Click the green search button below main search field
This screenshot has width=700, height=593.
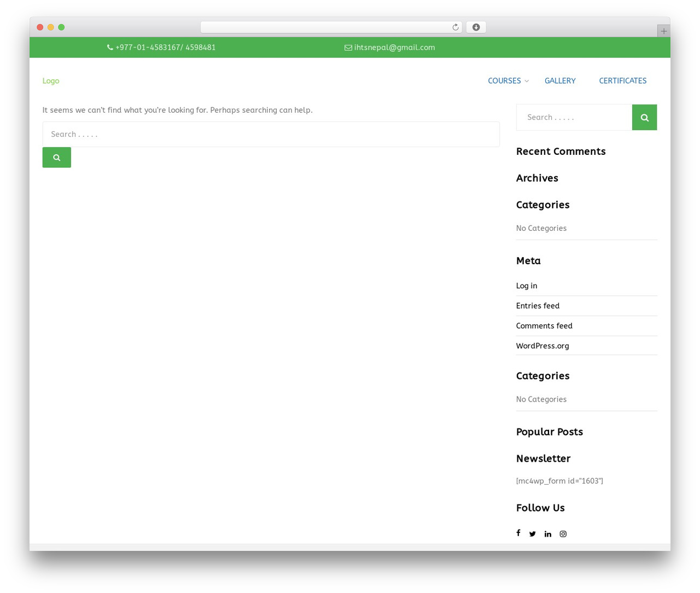57,158
